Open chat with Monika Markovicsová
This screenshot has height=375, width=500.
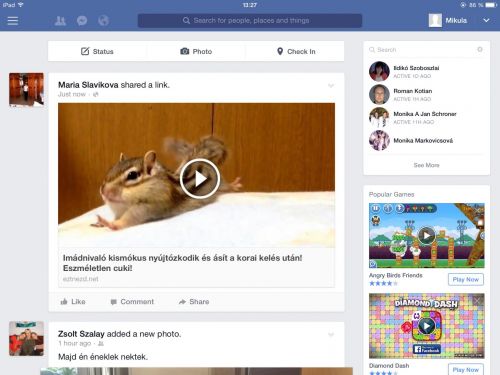(x=426, y=140)
